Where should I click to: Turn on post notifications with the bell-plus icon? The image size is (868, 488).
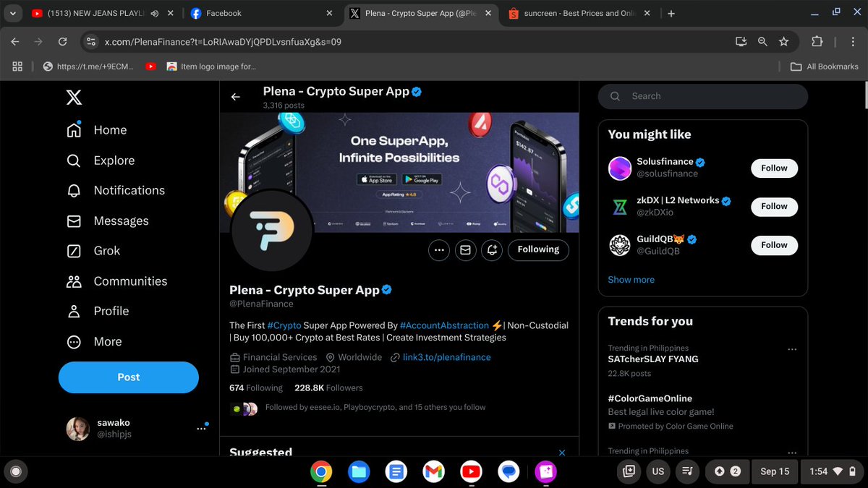[x=492, y=250]
